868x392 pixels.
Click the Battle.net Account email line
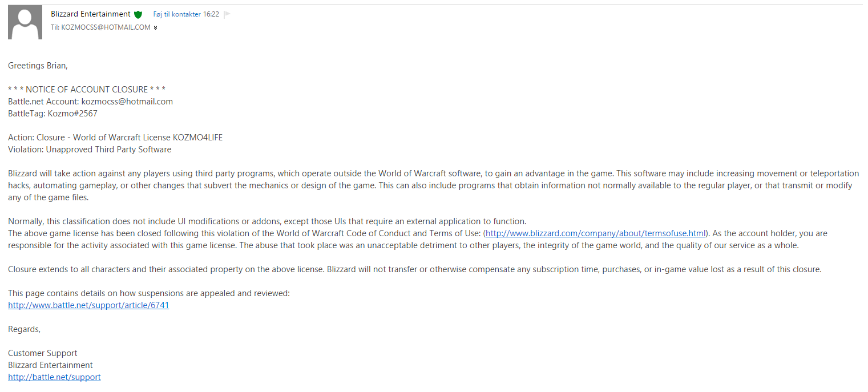[x=90, y=102]
